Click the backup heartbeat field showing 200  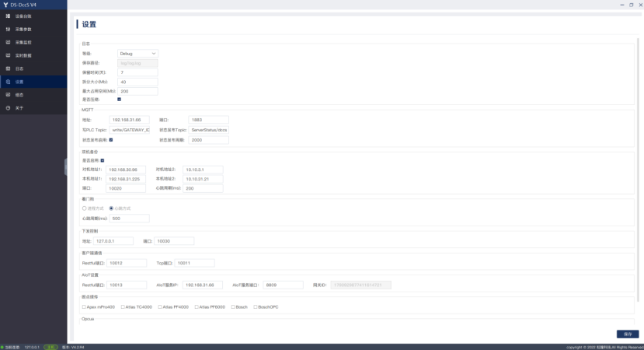[203, 188]
